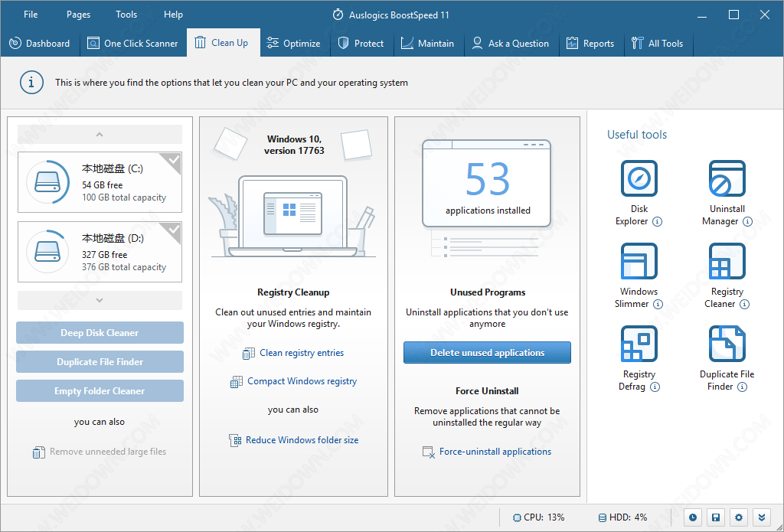The height and width of the screenshot is (532, 784).
Task: Click the Duplicate File Finder button
Action: pos(100,361)
